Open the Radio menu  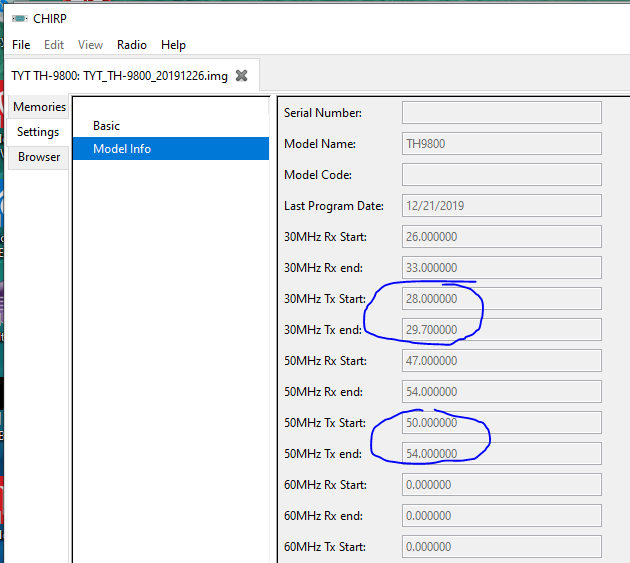pos(132,45)
